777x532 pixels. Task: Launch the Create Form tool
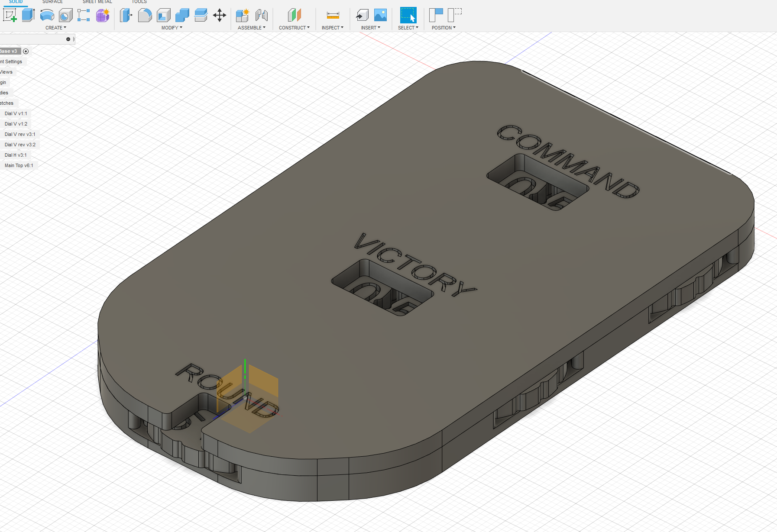[102, 15]
